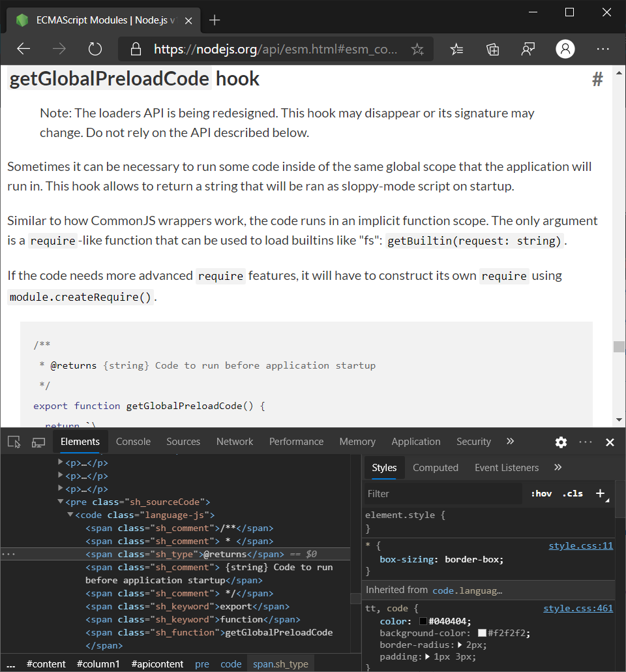Switch to the Network panel

click(x=235, y=442)
